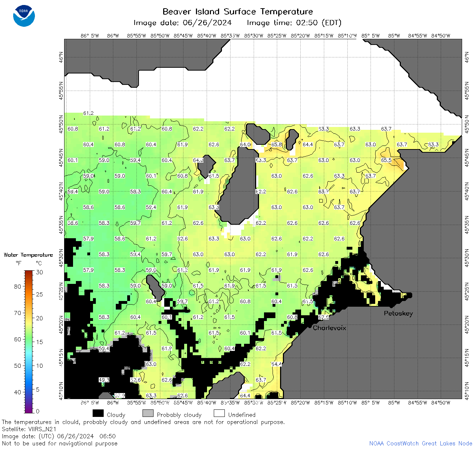476x449 pixels.
Task: Click the white Undefined legend swatch
Action: point(219,413)
